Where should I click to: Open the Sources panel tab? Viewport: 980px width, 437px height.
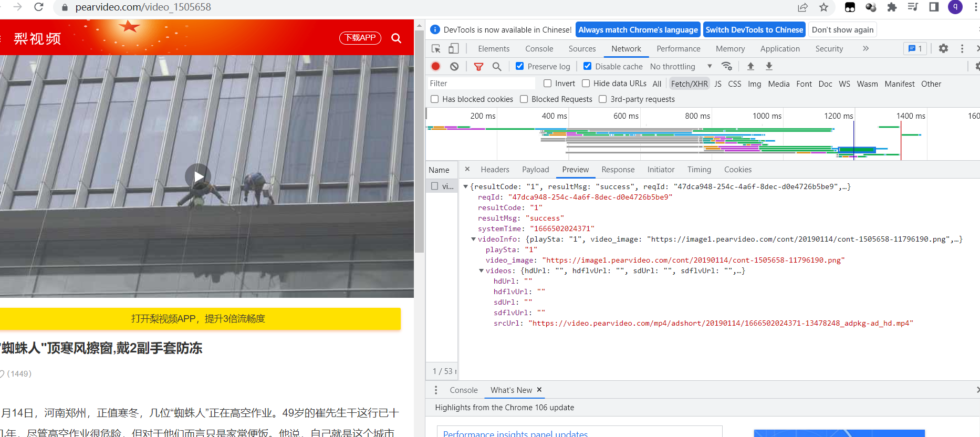(x=582, y=49)
